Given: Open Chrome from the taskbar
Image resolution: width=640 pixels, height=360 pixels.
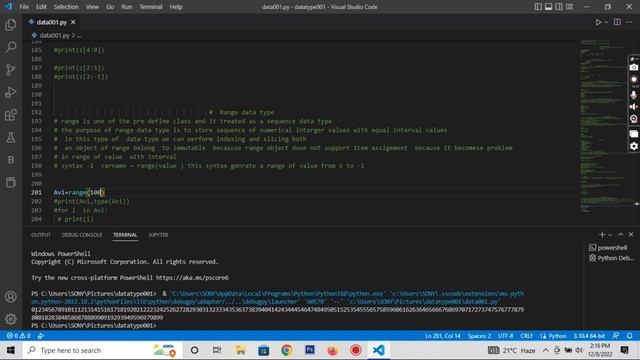Looking at the screenshot, I should [x=287, y=350].
